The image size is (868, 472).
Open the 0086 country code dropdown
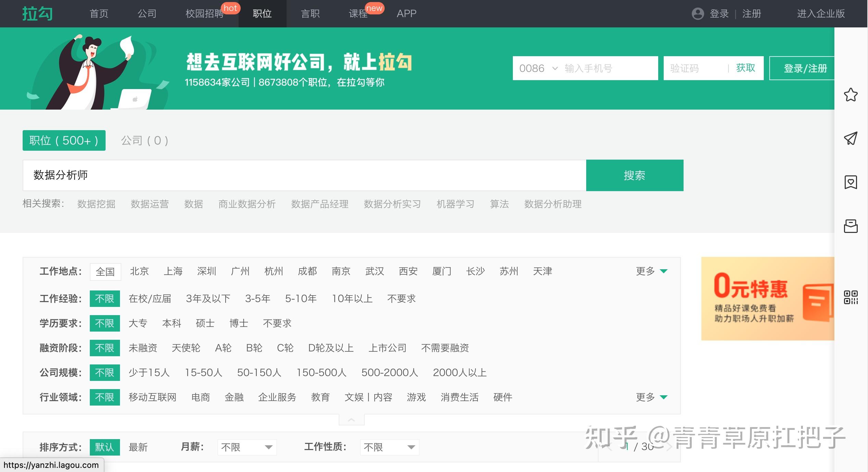[538, 68]
